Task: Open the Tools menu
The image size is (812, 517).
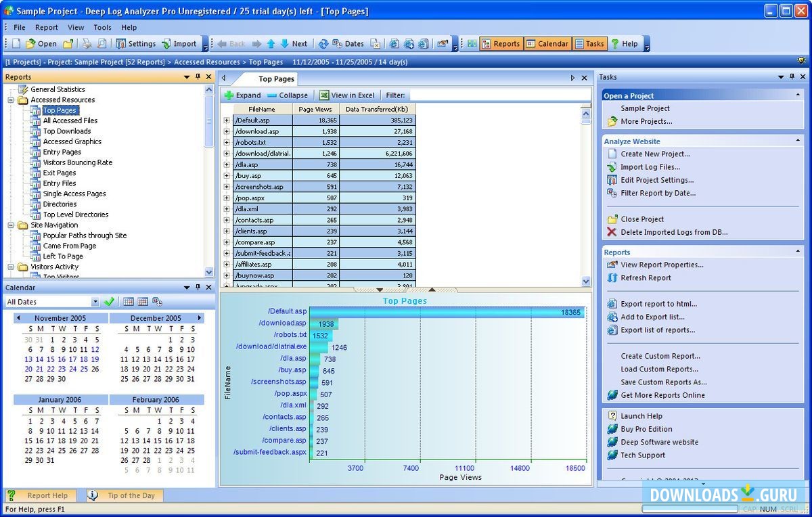Action: coord(102,27)
